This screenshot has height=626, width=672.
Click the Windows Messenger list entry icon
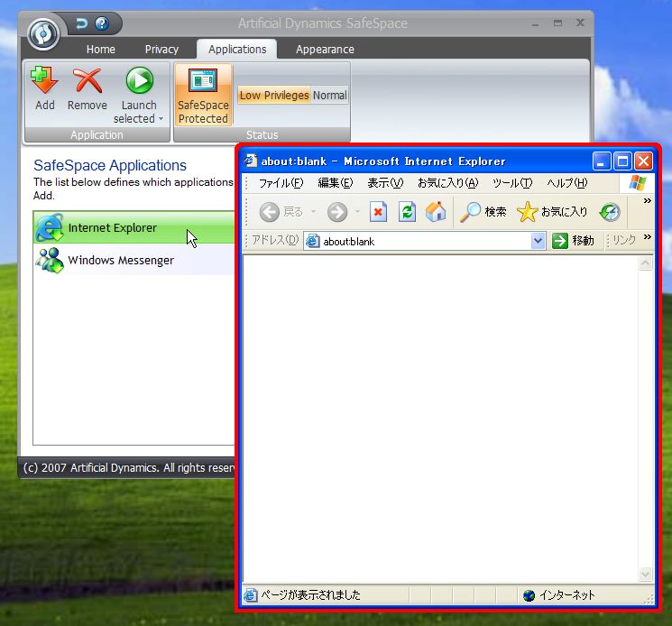pos(50,260)
